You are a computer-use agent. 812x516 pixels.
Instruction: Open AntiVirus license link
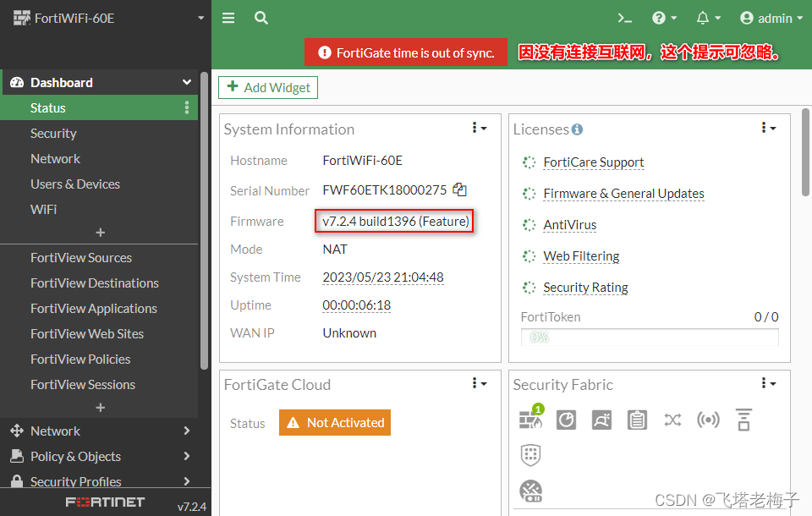[569, 225]
